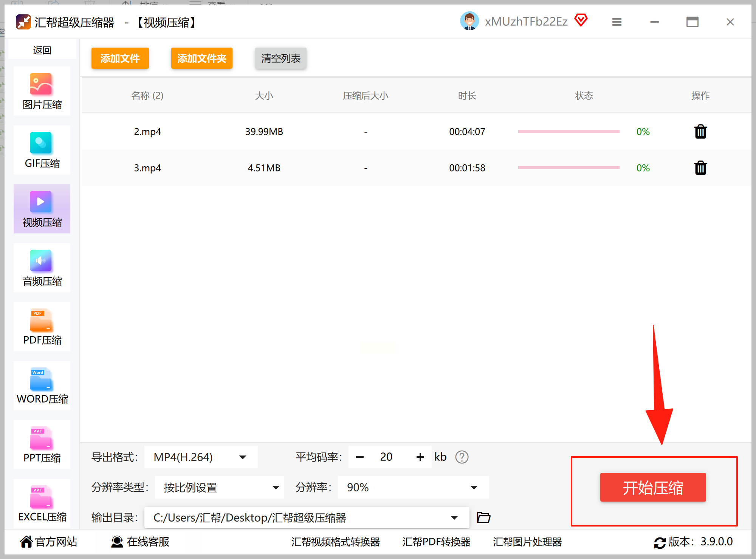The height and width of the screenshot is (559, 756).
Task: Select the GIF压缩 sidebar icon
Action: [x=42, y=150]
